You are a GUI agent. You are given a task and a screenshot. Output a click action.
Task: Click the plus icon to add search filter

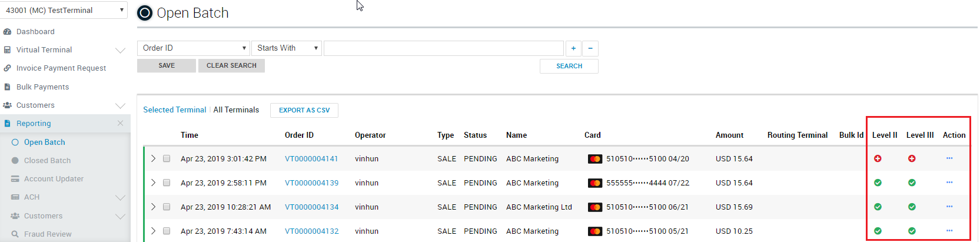(x=573, y=48)
